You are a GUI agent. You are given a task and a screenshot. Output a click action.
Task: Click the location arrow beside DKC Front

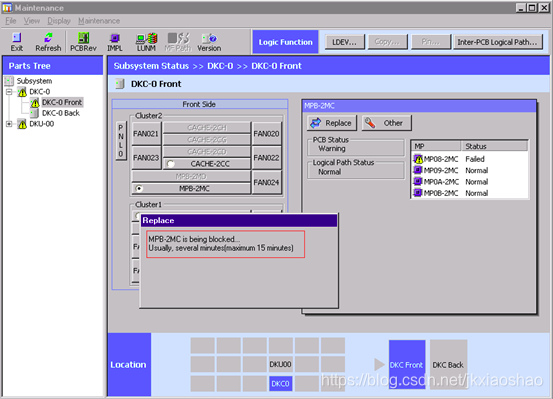pyautogui.click(x=379, y=364)
